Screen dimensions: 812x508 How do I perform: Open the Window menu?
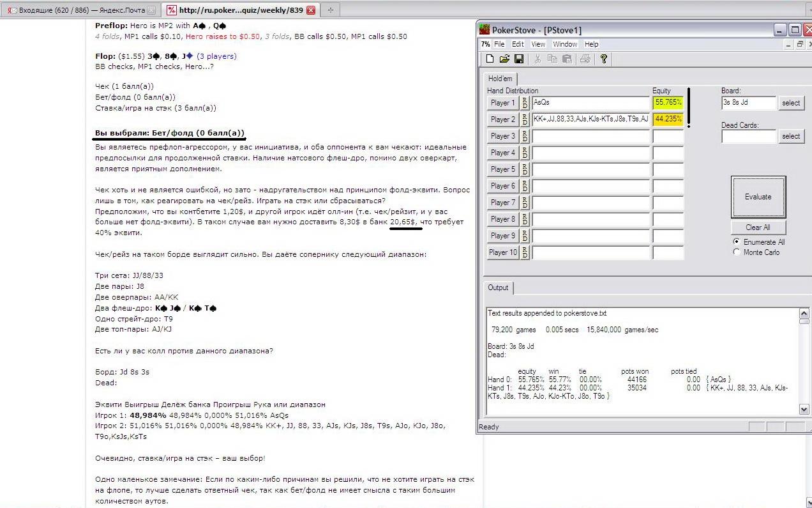[565, 44]
